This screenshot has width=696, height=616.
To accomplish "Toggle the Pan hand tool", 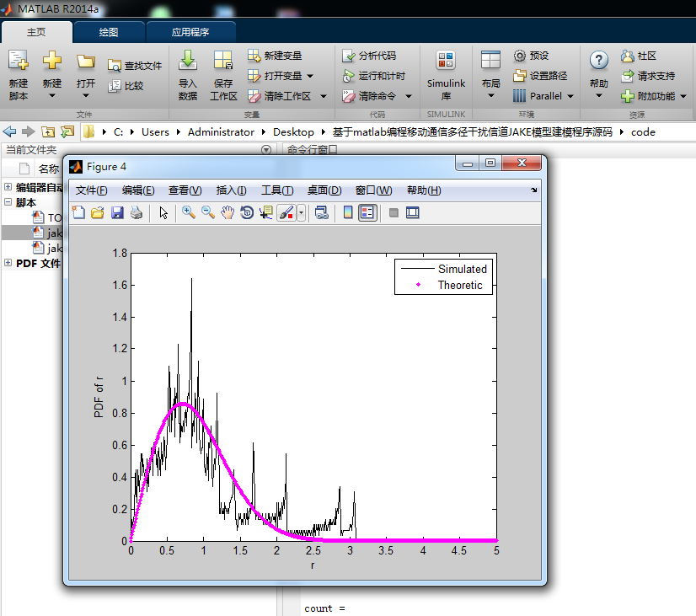I will pos(228,212).
